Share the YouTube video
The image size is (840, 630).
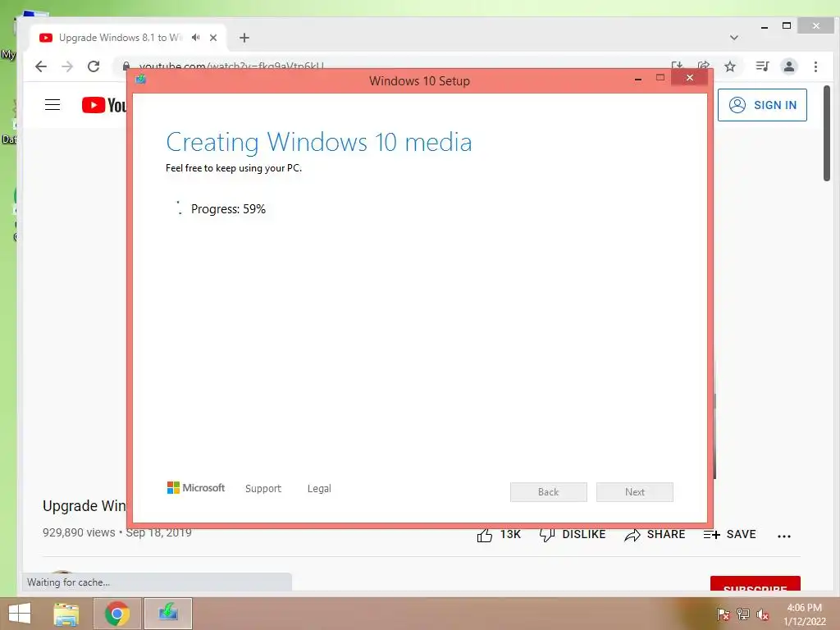(655, 535)
